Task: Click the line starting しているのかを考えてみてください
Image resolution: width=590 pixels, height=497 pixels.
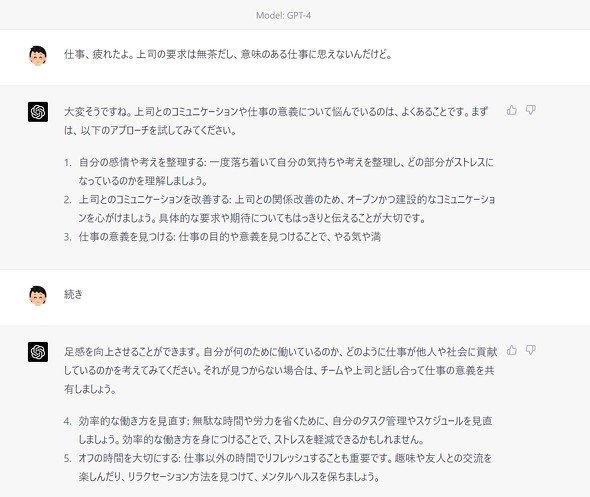Action: [279, 371]
